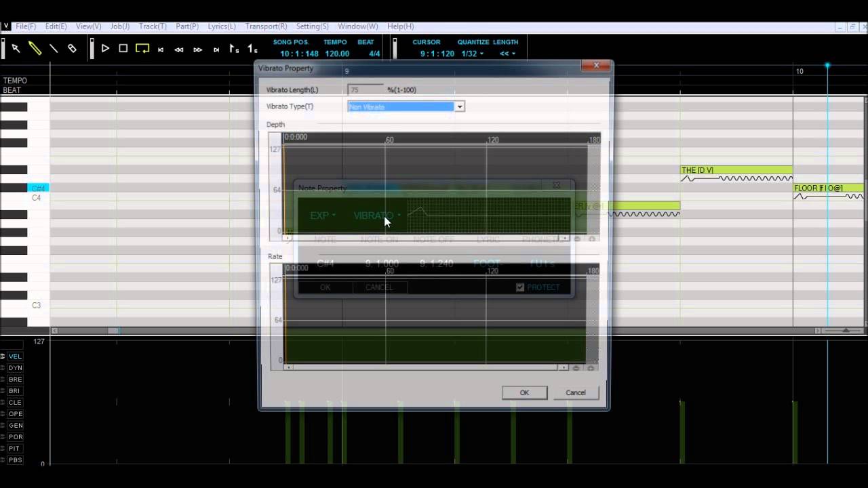
Task: Close the Note Property dialog
Action: coord(557,185)
